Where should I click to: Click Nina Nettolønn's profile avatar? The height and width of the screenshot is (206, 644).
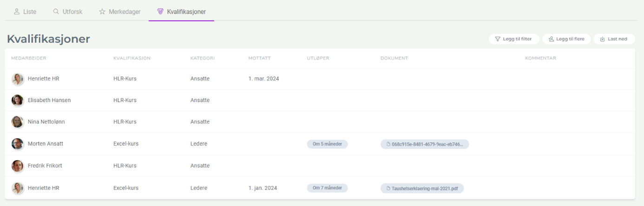tap(18, 122)
